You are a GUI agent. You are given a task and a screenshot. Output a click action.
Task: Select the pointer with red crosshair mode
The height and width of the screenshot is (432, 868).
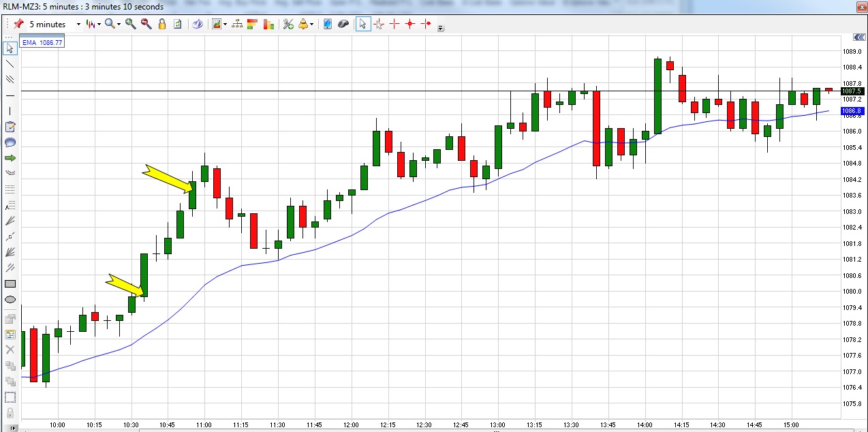pos(378,24)
